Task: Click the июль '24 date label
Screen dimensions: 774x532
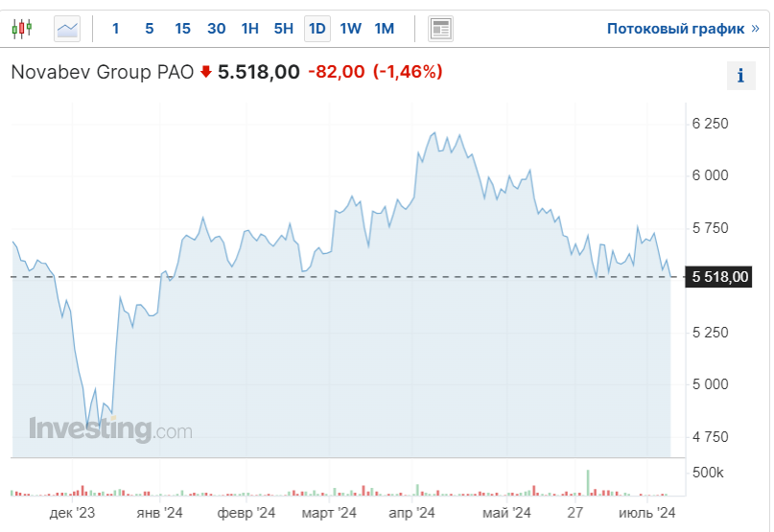Action: pos(646,513)
